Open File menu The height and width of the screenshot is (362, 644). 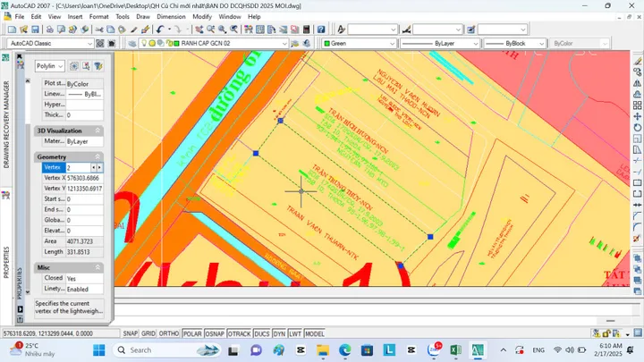coord(20,17)
